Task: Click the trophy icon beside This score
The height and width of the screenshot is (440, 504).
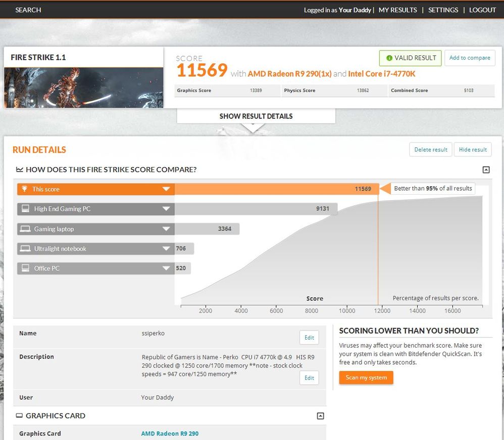Action: [x=24, y=189]
